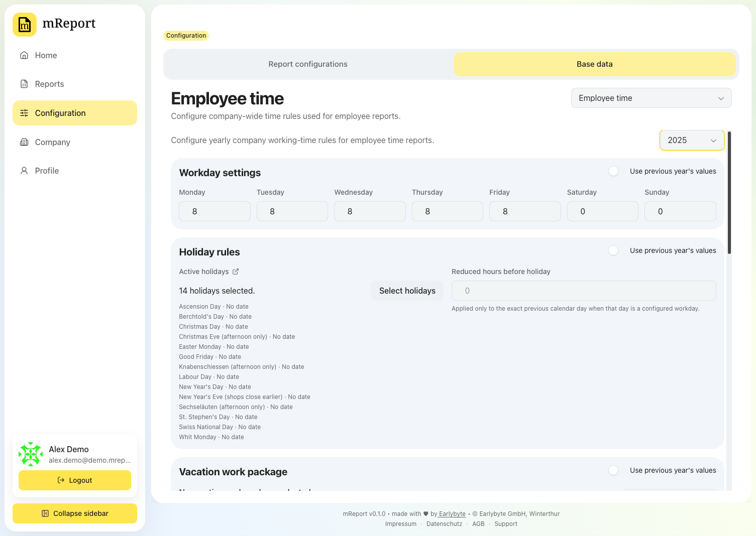The image size is (756, 536).
Task: Click the 'Good Friday · No date' entry
Action: pos(210,357)
